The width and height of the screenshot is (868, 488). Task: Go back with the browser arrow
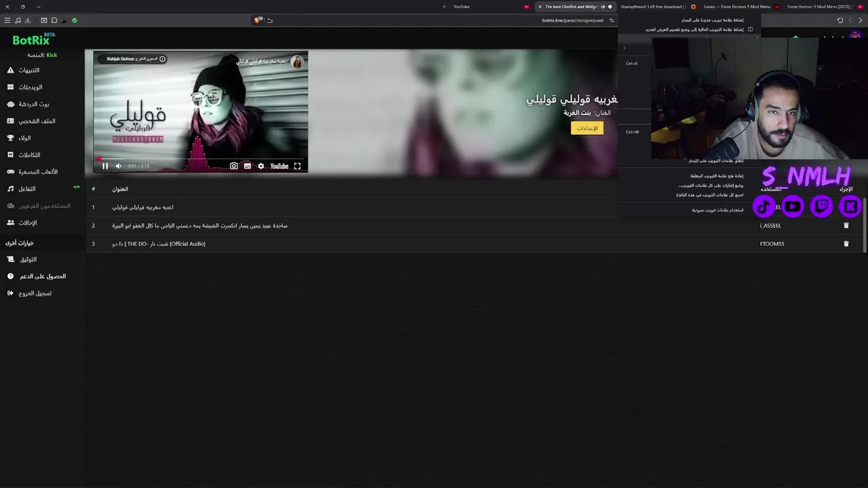tap(861, 20)
